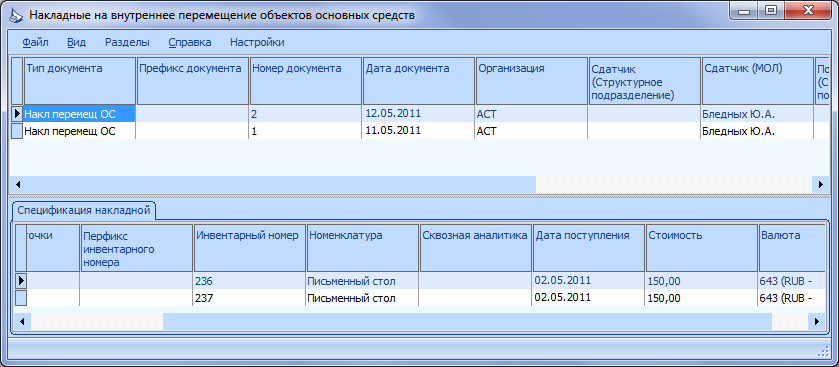This screenshot has height=367, width=839.
Task: Maximize the Накладные window
Action: pyautogui.click(x=771, y=11)
